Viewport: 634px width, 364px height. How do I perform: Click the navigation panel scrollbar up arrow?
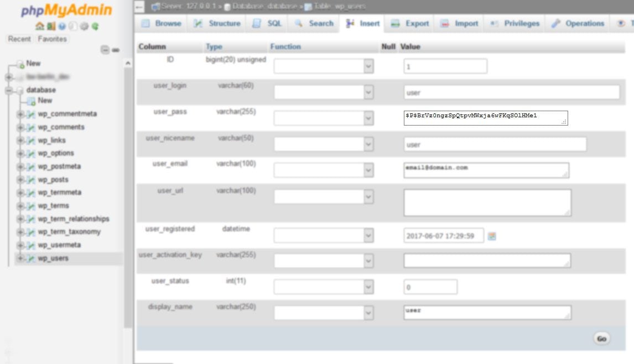(x=128, y=63)
